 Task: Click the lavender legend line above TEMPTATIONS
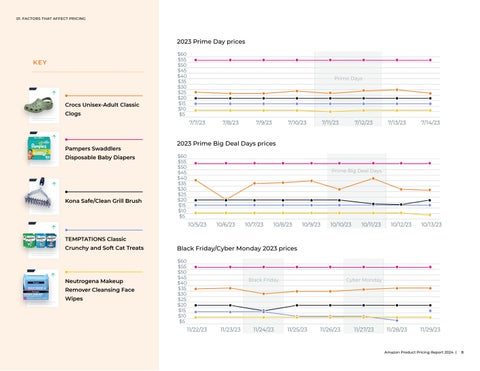point(104,230)
